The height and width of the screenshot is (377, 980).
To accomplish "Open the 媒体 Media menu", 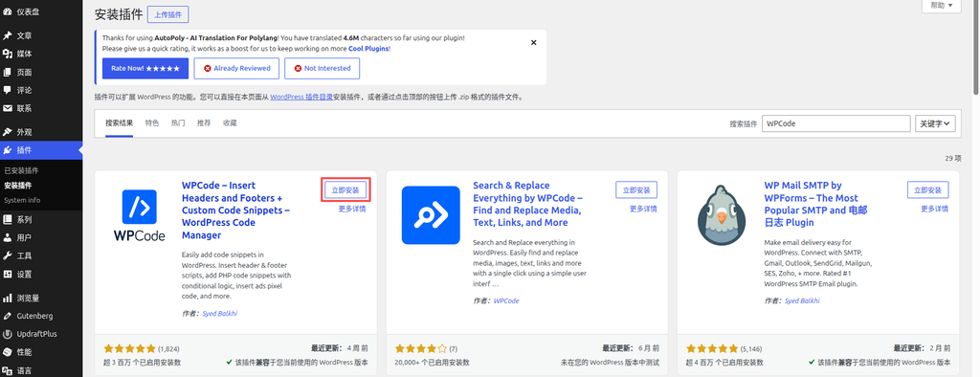I will (24, 54).
